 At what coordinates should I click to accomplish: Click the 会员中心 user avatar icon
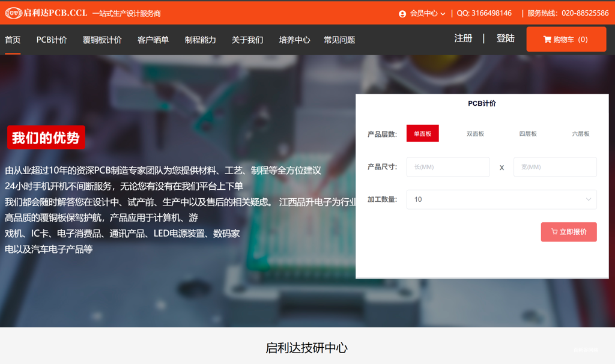coord(402,14)
